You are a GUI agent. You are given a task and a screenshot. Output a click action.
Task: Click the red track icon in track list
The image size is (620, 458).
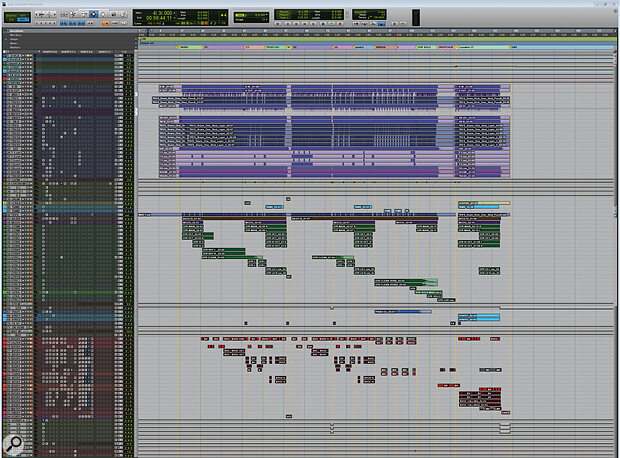pos(5,79)
